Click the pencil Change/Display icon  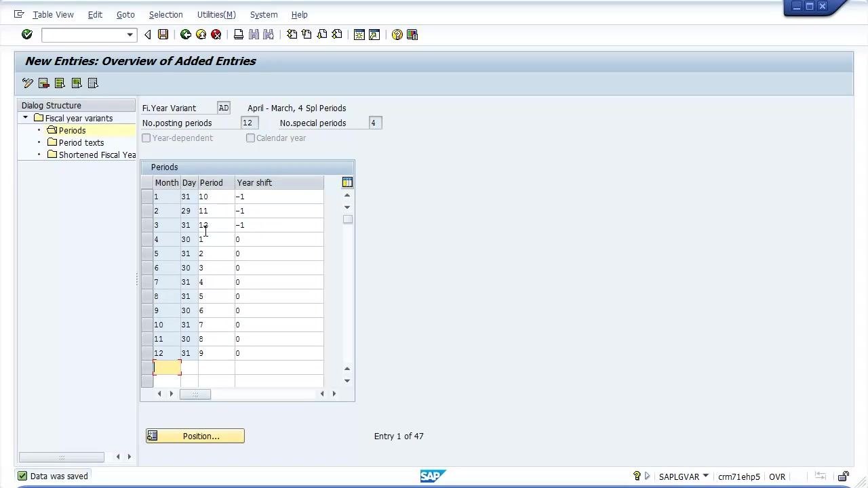coord(28,83)
